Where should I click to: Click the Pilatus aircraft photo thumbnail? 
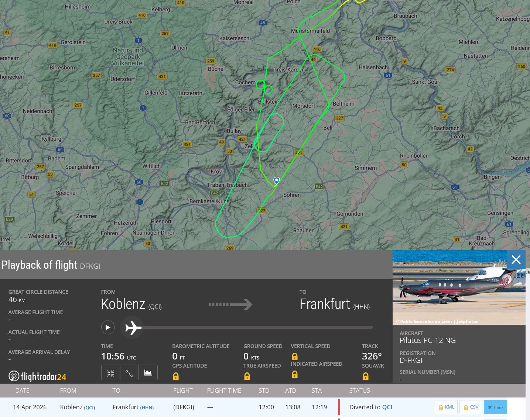459,288
